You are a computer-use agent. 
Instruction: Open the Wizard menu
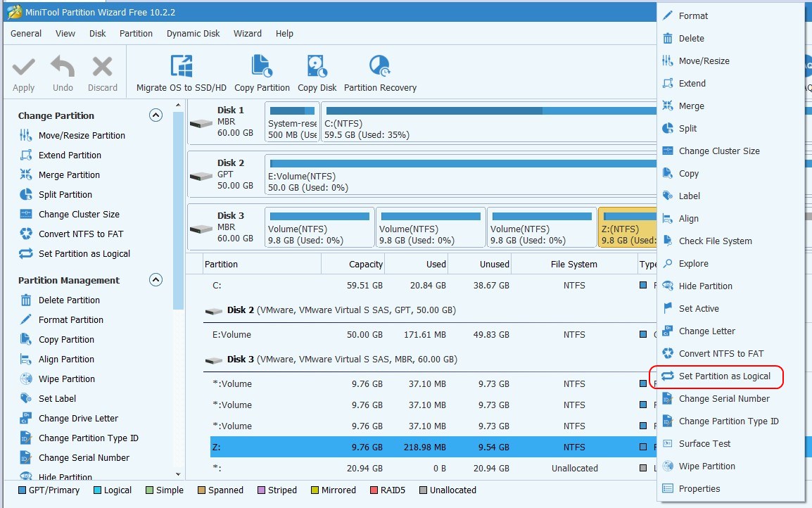coord(248,34)
